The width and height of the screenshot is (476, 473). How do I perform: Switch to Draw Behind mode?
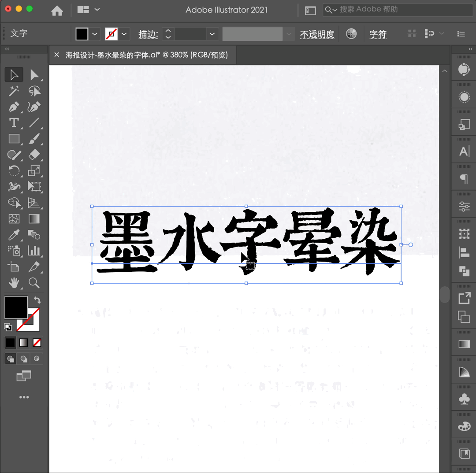[x=23, y=358]
